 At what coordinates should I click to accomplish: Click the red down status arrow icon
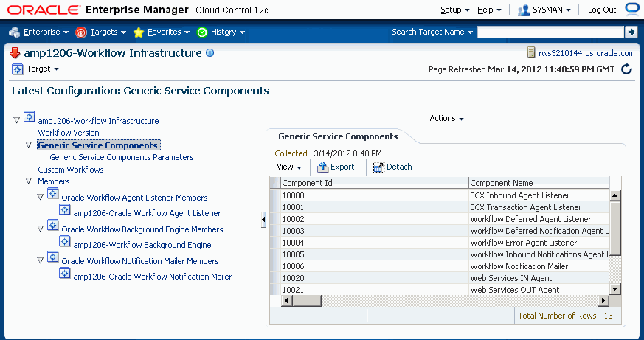click(x=15, y=53)
